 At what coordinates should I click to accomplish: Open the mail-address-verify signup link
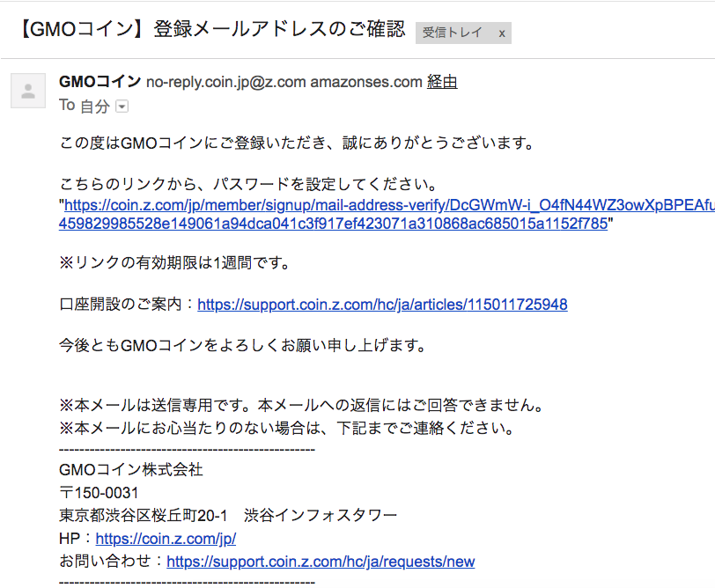coord(389,205)
